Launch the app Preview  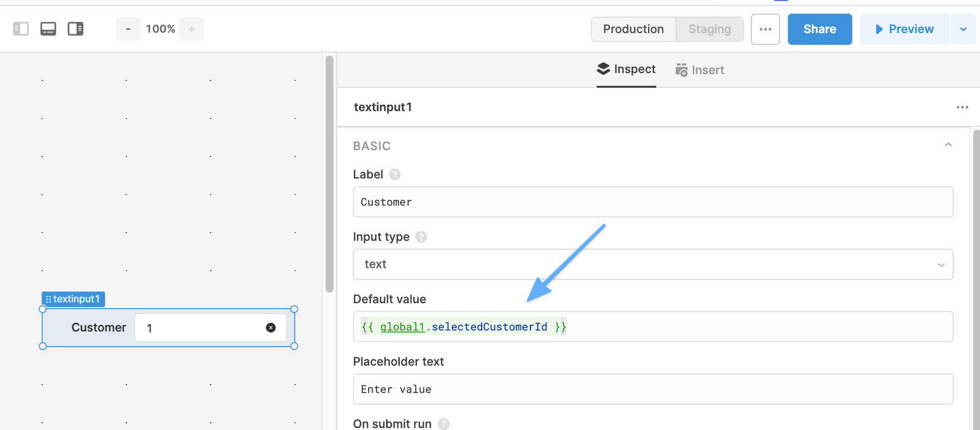pos(905,29)
